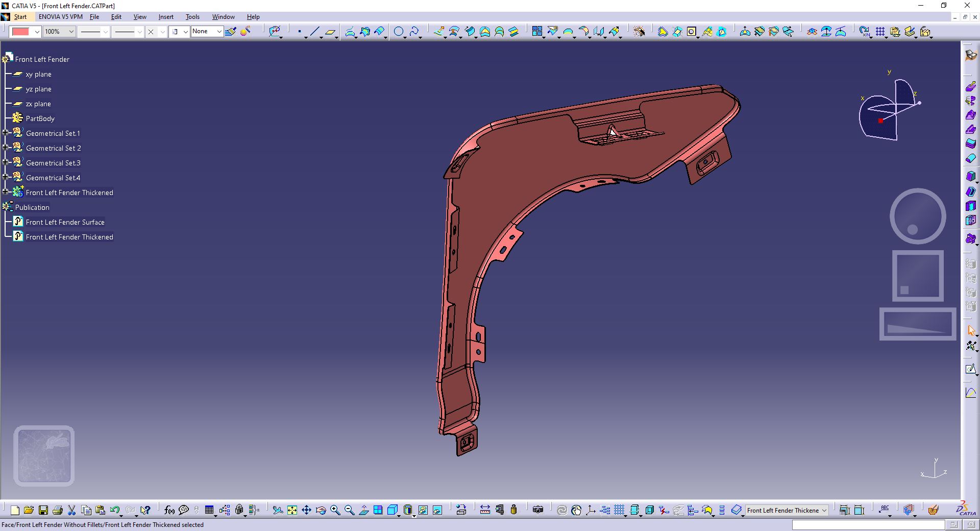Select the xy plane in tree
980x531 pixels.
38,74
